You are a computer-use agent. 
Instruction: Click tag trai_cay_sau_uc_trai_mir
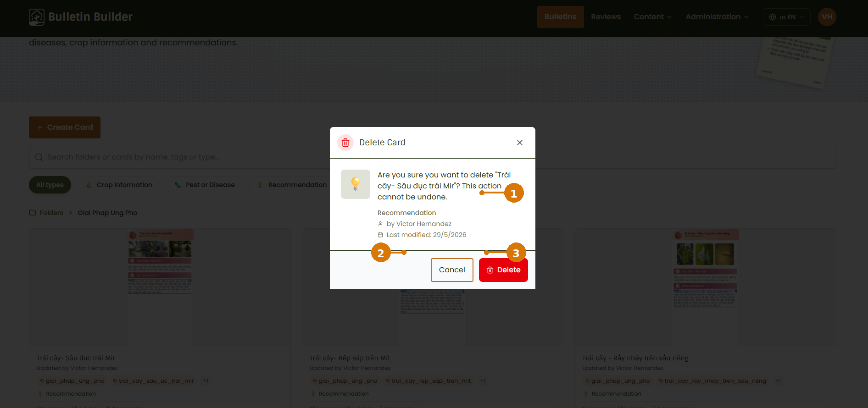154,381
